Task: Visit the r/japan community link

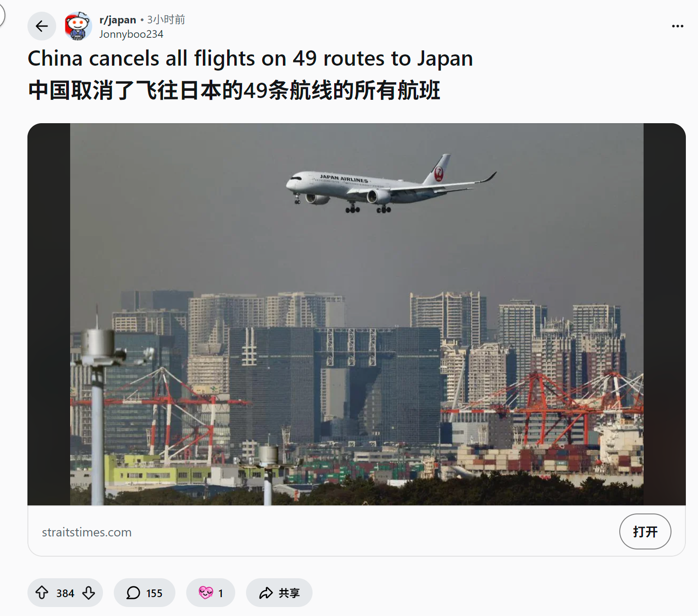Action: tap(118, 20)
